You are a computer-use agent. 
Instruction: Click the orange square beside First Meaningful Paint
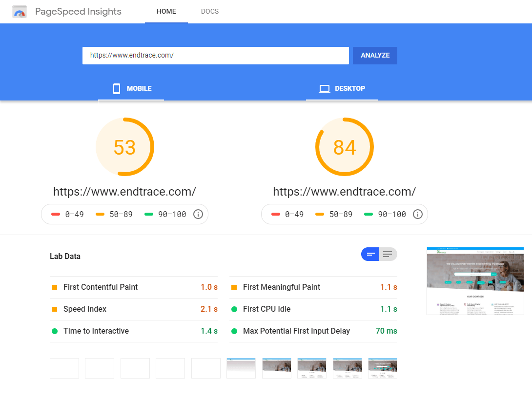click(x=234, y=287)
